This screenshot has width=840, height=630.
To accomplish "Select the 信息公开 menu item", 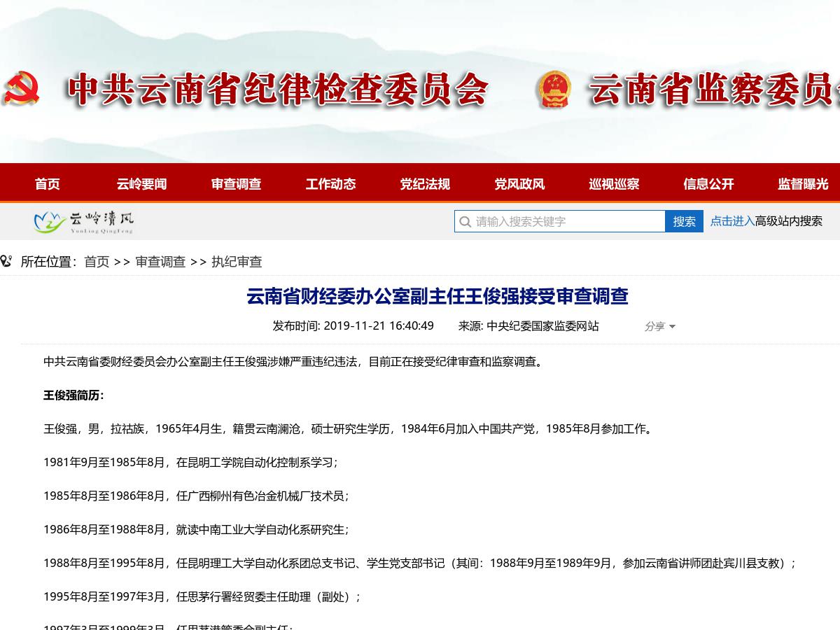I will [708, 184].
